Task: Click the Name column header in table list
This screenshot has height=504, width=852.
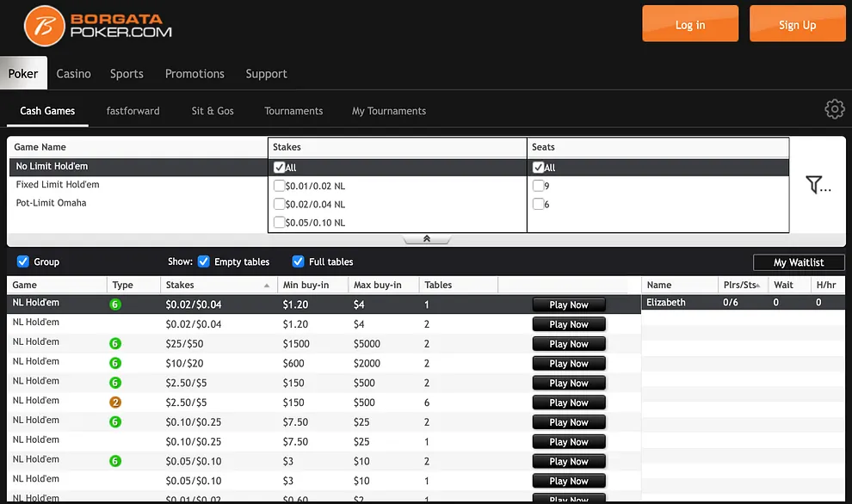Action: click(680, 285)
